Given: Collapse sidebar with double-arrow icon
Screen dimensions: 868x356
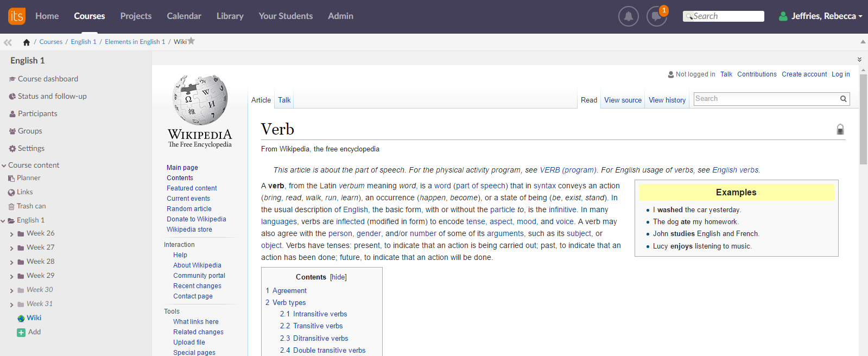Looking at the screenshot, I should (x=8, y=42).
